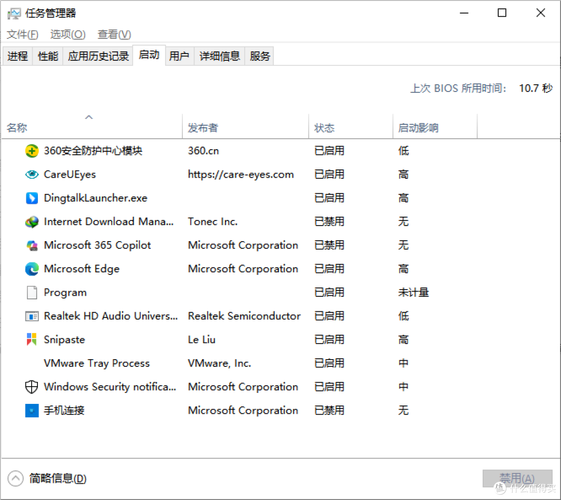Click the 禁用(A) button
Image resolution: width=561 pixels, height=500 pixels.
click(x=517, y=478)
